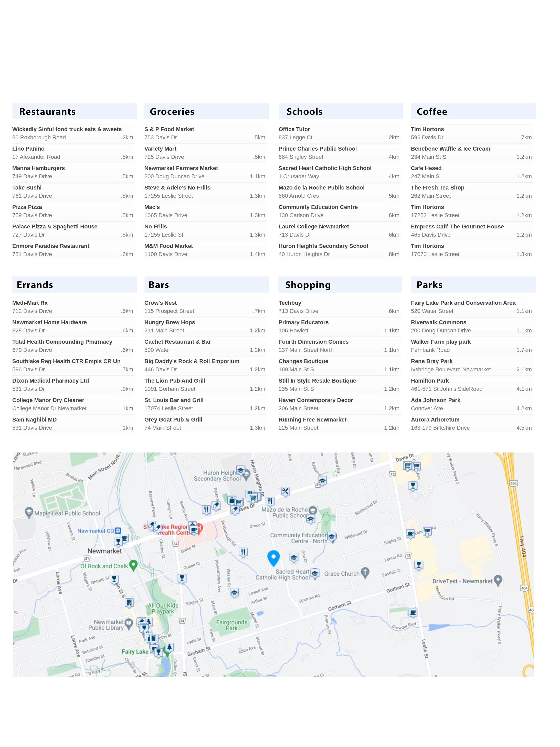Screen dimensions: 560x747
Task: Click the school marker beside Sacred Heart High School
Action: coord(314,573)
